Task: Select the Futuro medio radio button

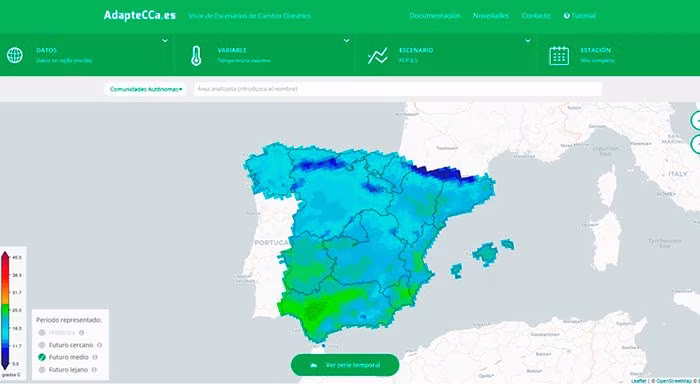Action: 42,357
